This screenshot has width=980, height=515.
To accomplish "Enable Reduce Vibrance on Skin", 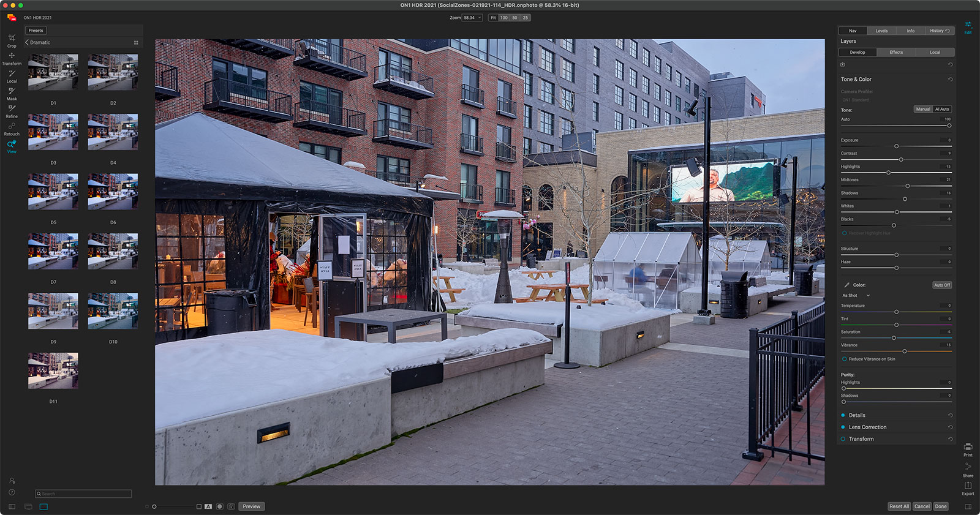I will pos(845,359).
